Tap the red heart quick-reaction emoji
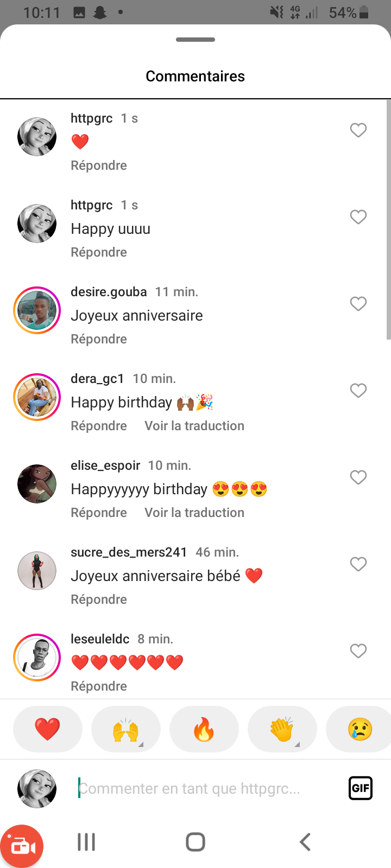Screen dimensions: 391x868 (x=47, y=729)
